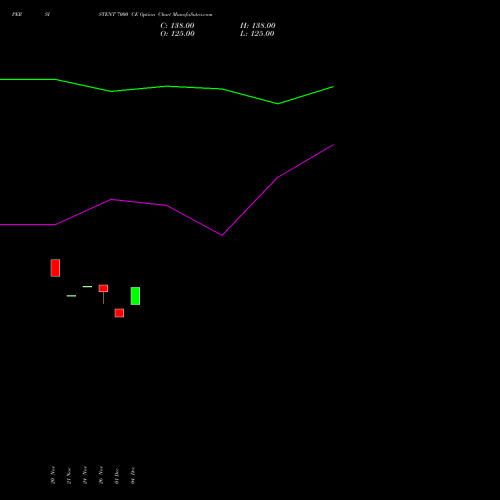Click the '01 Dec' date axis label
The image size is (500, 500).
[117, 476]
